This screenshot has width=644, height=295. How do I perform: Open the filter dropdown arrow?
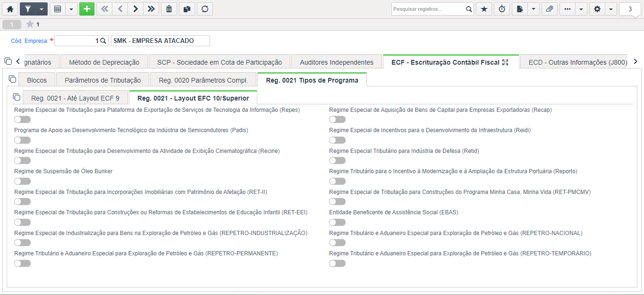42,9
